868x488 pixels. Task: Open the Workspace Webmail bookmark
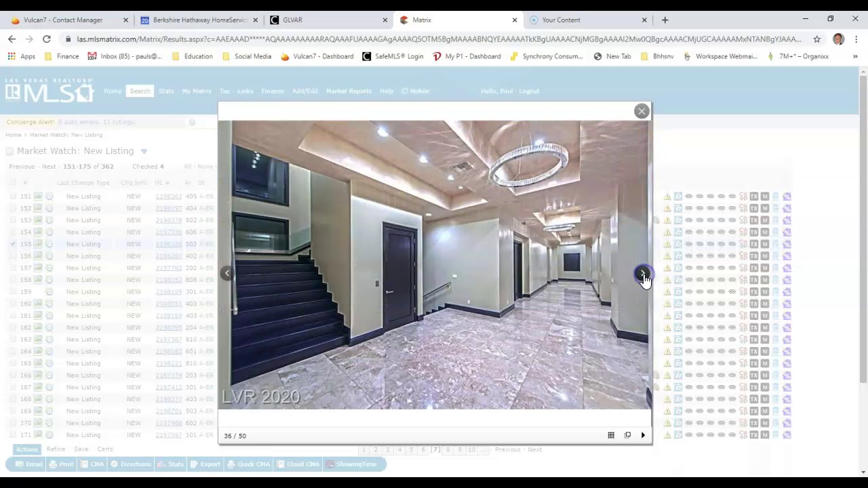720,56
